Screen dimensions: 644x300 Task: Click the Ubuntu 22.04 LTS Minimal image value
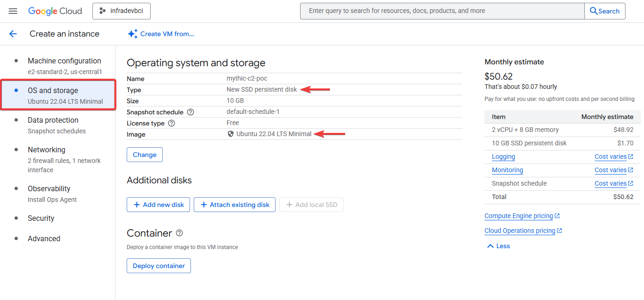274,134
